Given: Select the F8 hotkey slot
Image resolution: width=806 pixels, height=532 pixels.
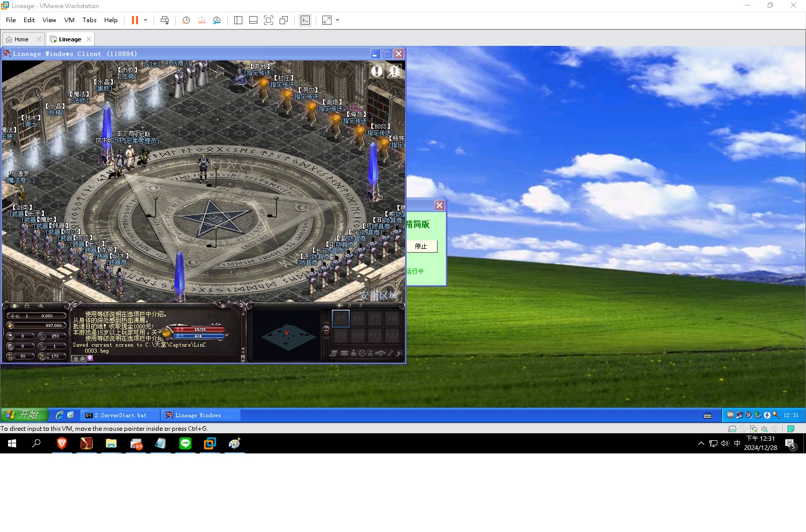Looking at the screenshot, I should [x=392, y=318].
